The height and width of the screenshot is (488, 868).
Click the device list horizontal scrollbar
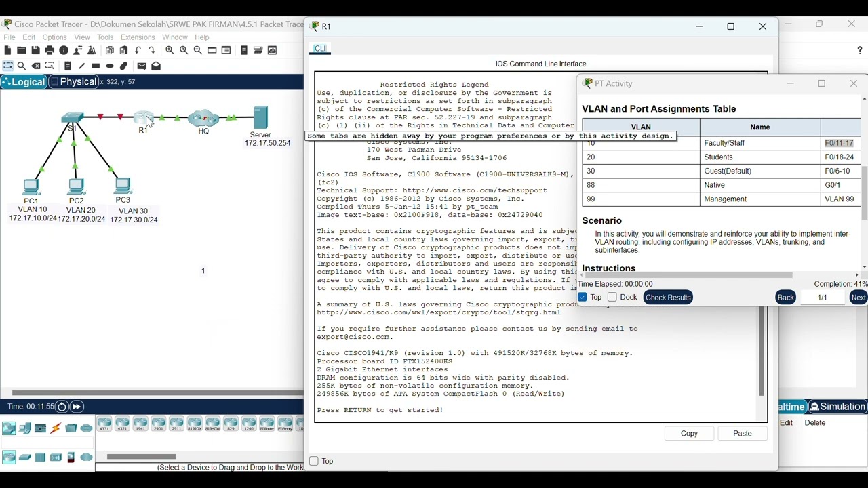click(x=142, y=457)
